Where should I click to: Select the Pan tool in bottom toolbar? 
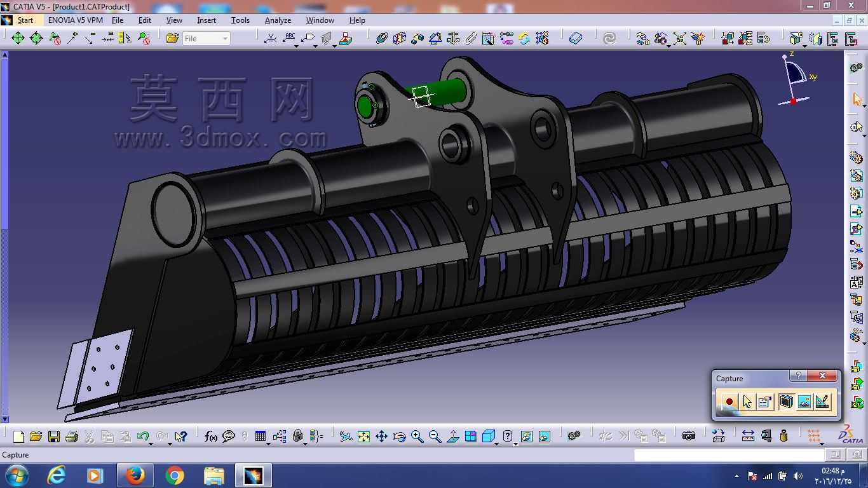[381, 437]
